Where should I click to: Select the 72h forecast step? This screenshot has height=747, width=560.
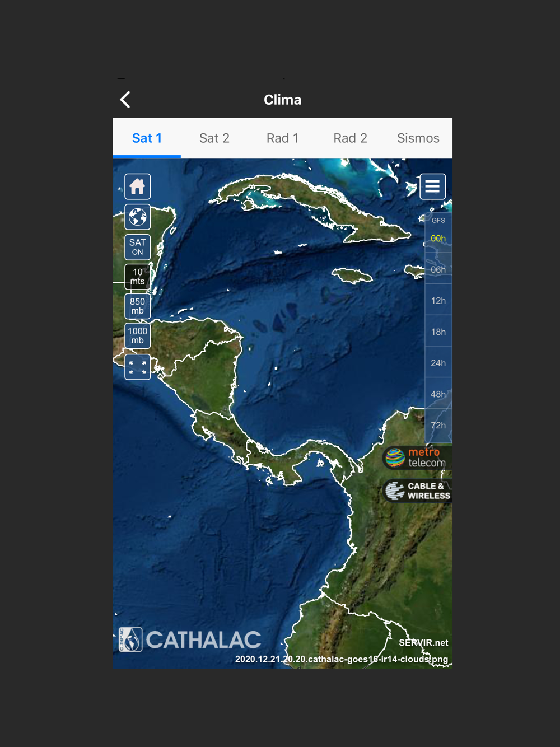coord(438,426)
